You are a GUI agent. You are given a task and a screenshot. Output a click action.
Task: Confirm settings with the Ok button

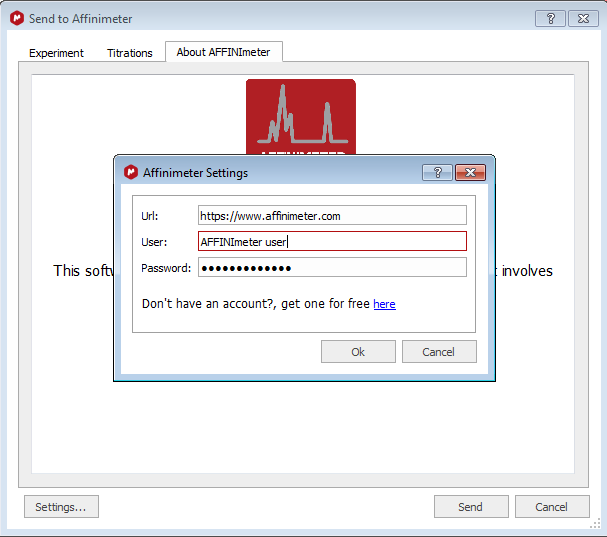[x=358, y=352]
